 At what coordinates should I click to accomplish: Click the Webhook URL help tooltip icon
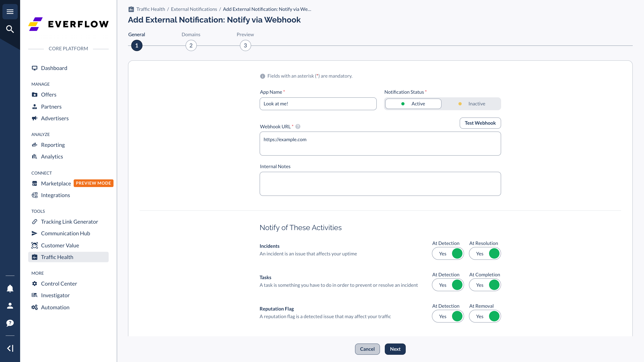(x=298, y=127)
